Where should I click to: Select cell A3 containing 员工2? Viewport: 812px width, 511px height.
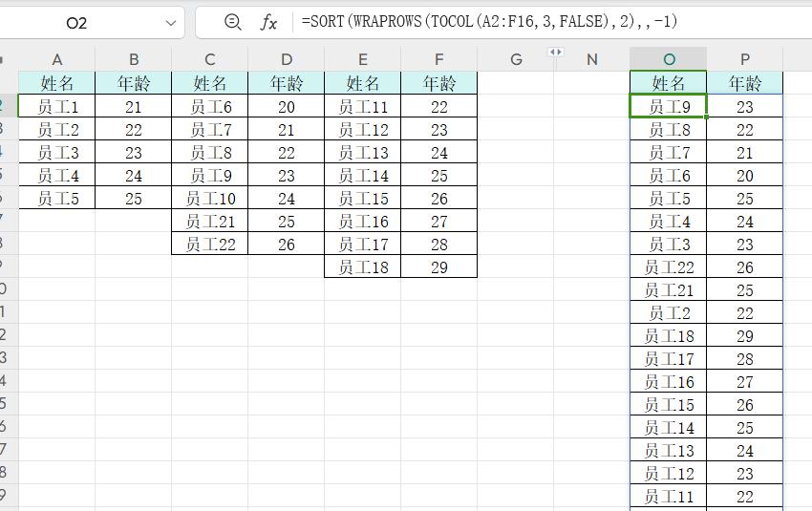point(57,130)
